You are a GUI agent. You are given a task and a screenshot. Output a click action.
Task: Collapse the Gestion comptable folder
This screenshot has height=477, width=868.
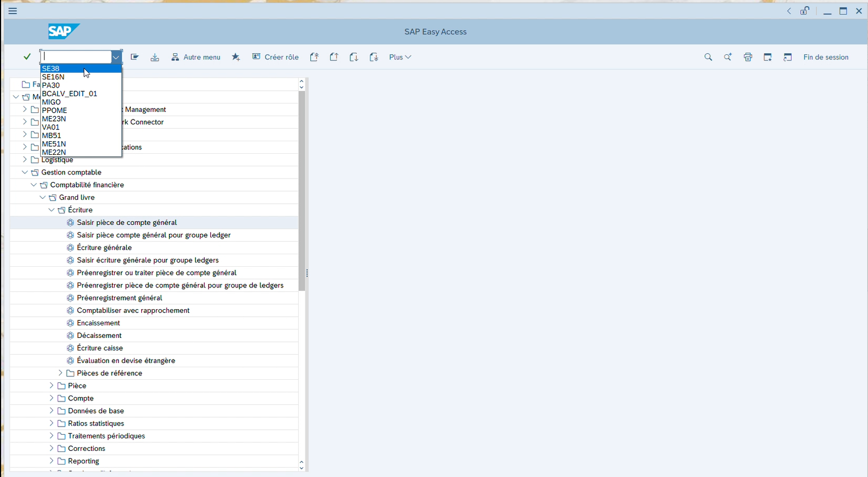tap(24, 172)
